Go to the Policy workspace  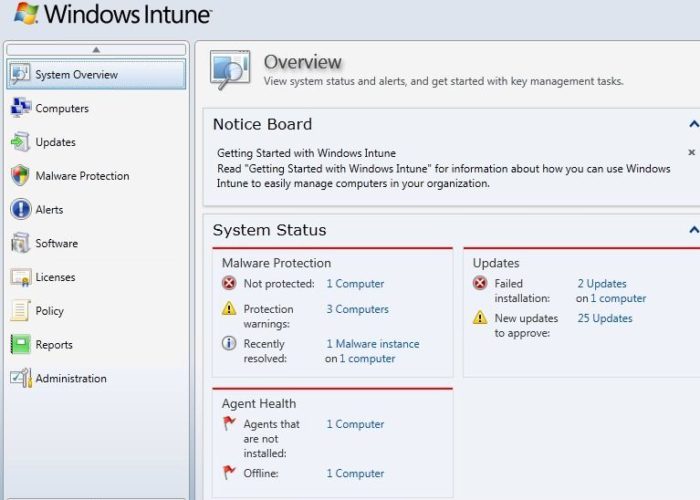click(x=96, y=311)
